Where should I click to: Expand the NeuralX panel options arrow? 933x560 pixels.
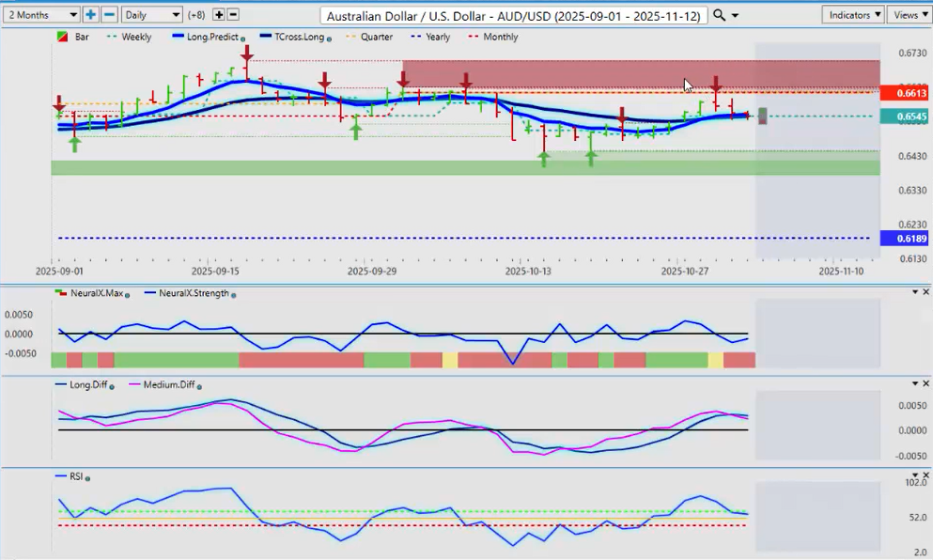(x=914, y=292)
